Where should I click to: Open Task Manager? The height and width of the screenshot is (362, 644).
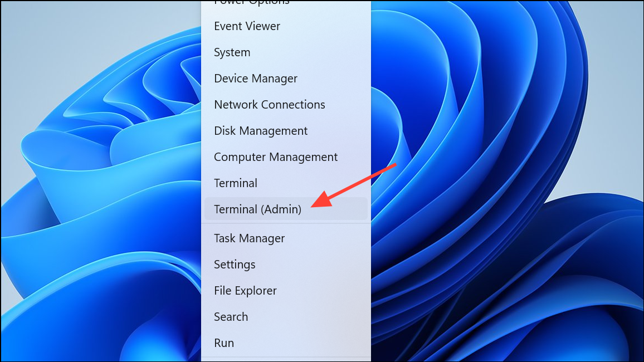[286, 238]
